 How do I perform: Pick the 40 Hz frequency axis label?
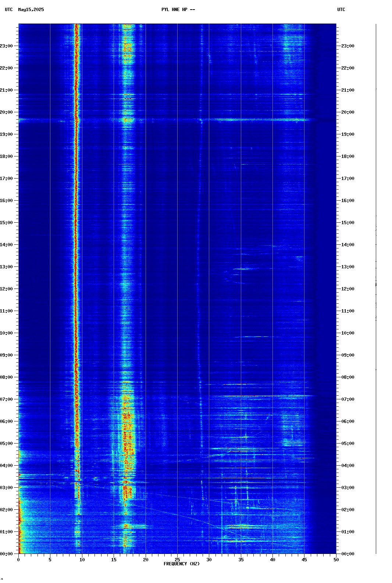click(272, 560)
